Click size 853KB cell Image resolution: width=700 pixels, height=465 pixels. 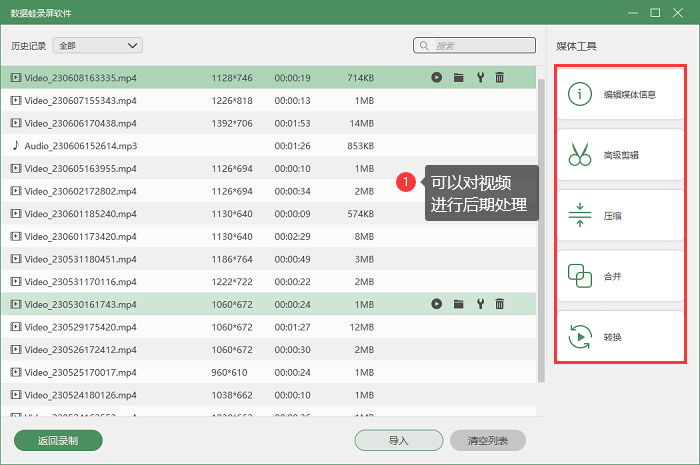pyautogui.click(x=361, y=146)
